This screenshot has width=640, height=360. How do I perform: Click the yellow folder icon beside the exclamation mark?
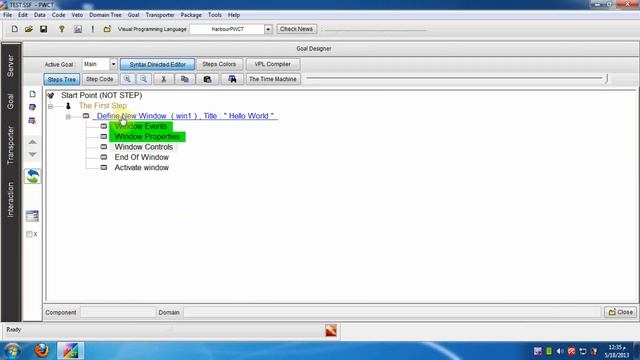[x=107, y=29]
